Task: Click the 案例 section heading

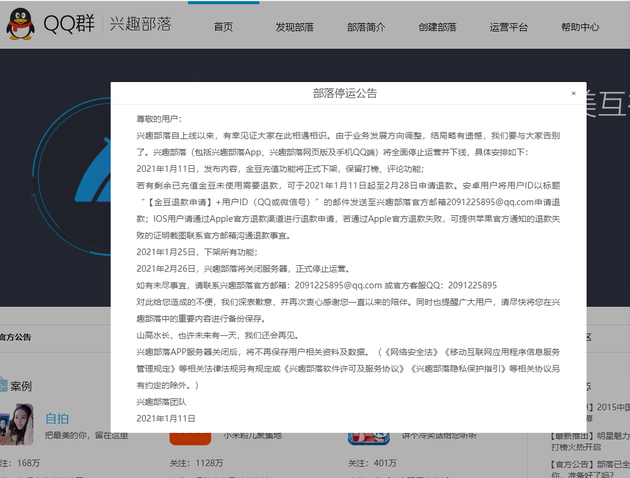Action: click(x=21, y=386)
